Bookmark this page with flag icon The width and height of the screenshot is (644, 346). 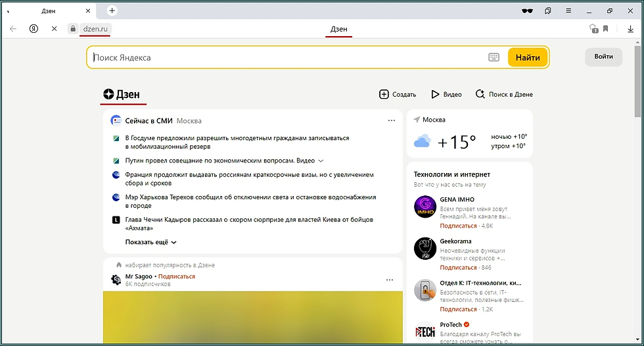pos(606,29)
